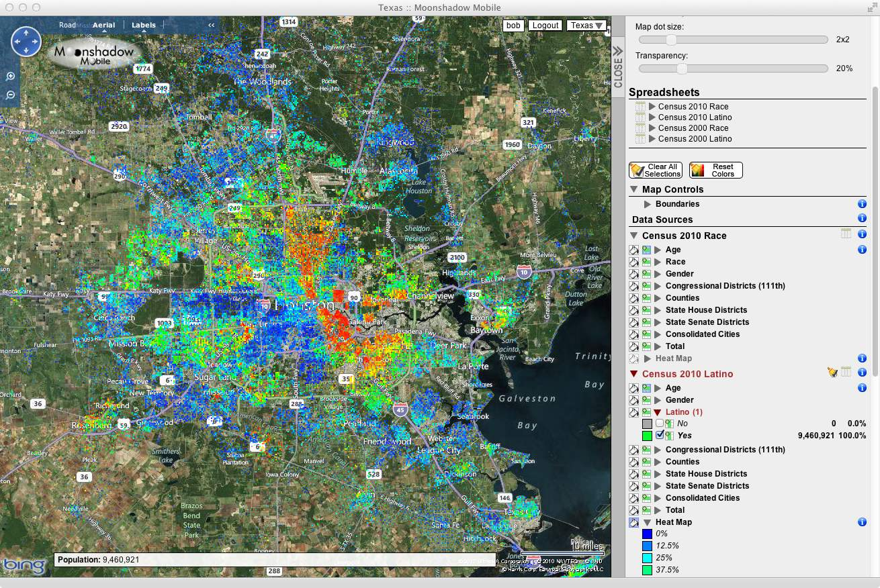Screen dimensions: 880x588
Task: Expand the Boundaries section
Action: pyautogui.click(x=648, y=204)
